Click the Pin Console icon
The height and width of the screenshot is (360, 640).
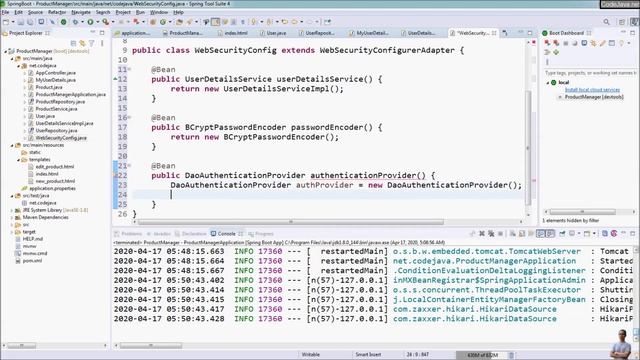[562, 233]
